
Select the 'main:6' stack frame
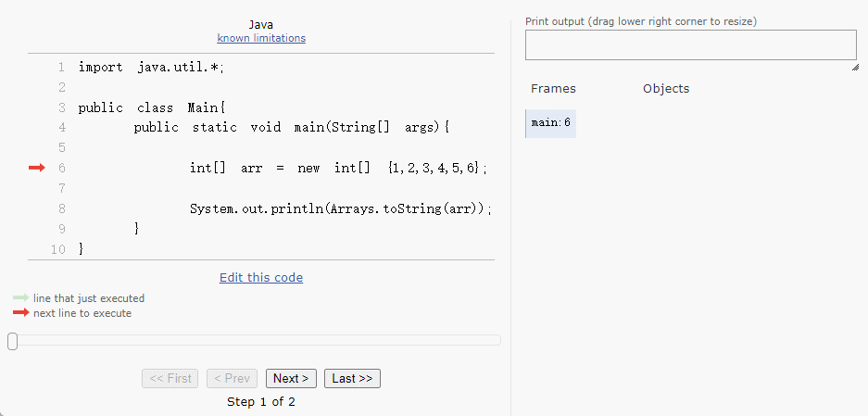(x=551, y=123)
